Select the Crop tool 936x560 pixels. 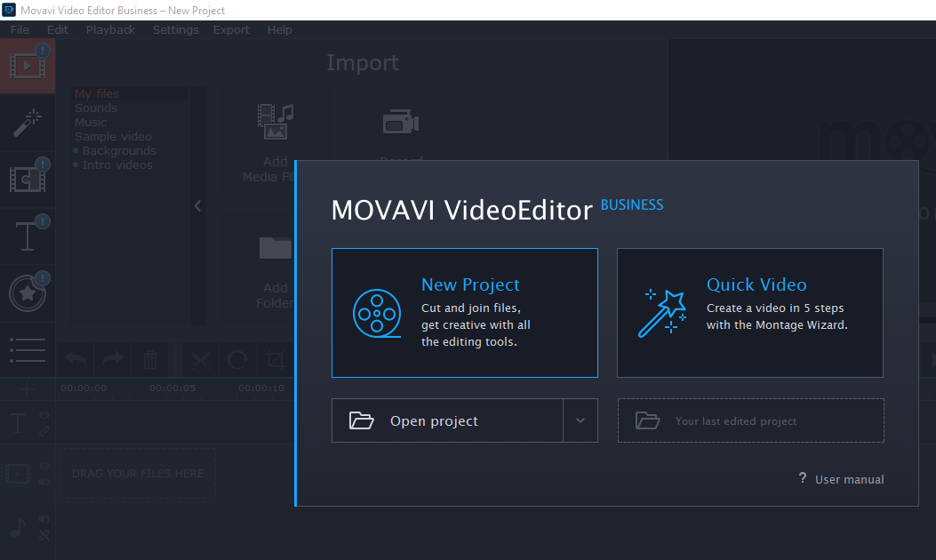click(274, 359)
